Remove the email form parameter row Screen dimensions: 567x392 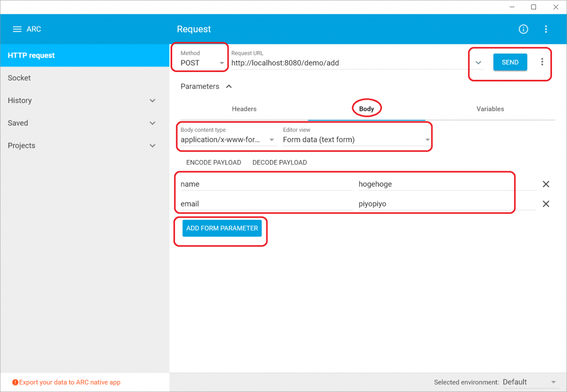point(545,204)
